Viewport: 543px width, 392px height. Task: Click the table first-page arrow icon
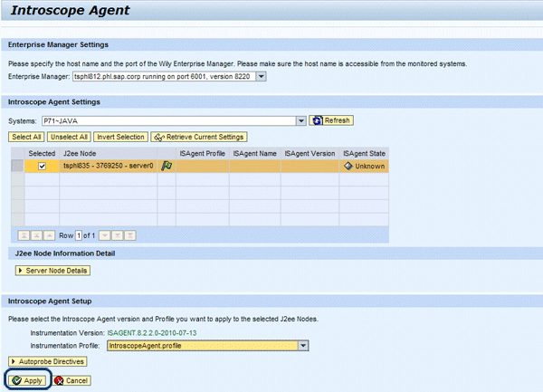coord(24,235)
